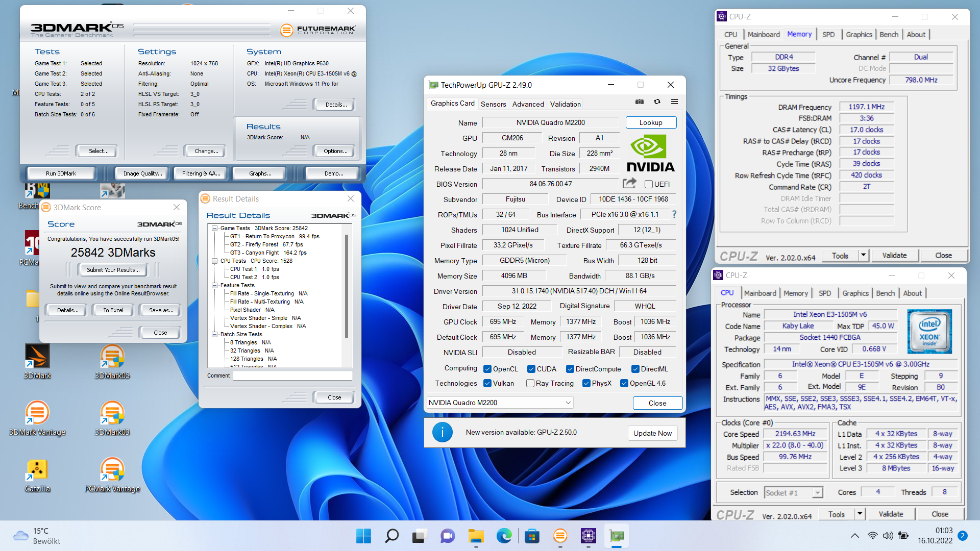Click the Lookup button in GPU-Z

pyautogui.click(x=651, y=122)
